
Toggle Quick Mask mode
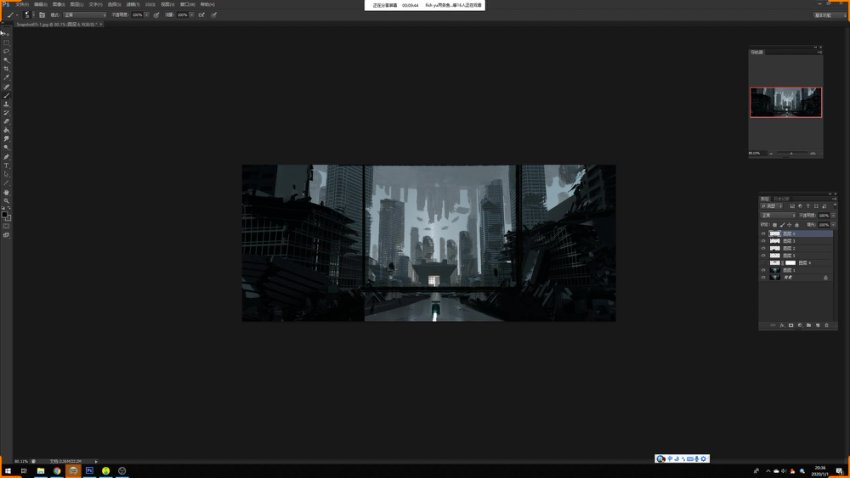click(7, 225)
